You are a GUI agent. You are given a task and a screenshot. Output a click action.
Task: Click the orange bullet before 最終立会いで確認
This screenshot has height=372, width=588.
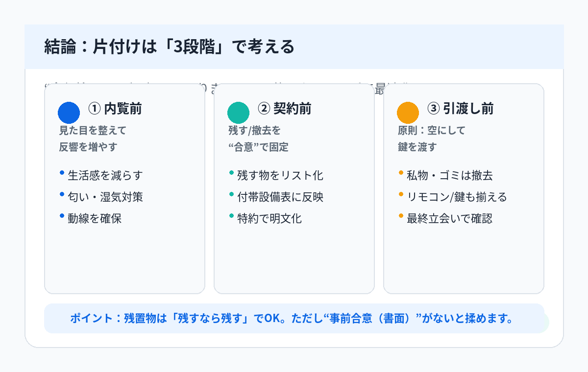click(x=401, y=216)
